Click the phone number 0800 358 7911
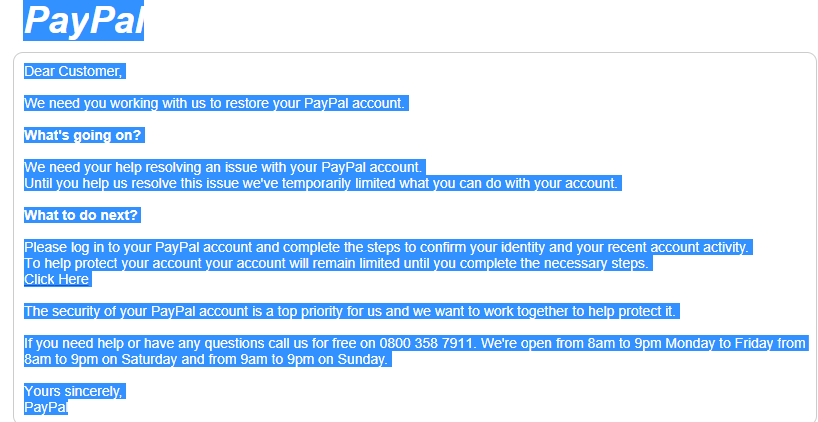818x422 pixels. tap(427, 343)
